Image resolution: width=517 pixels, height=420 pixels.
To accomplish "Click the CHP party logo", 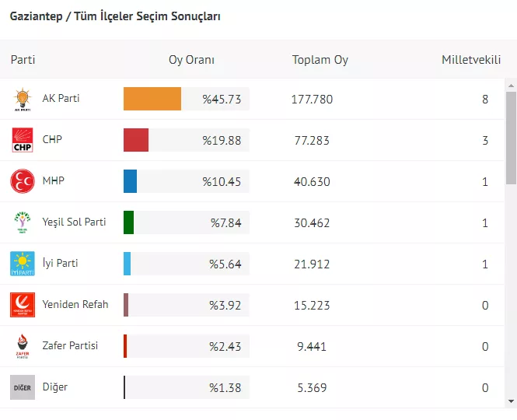I will (x=23, y=140).
